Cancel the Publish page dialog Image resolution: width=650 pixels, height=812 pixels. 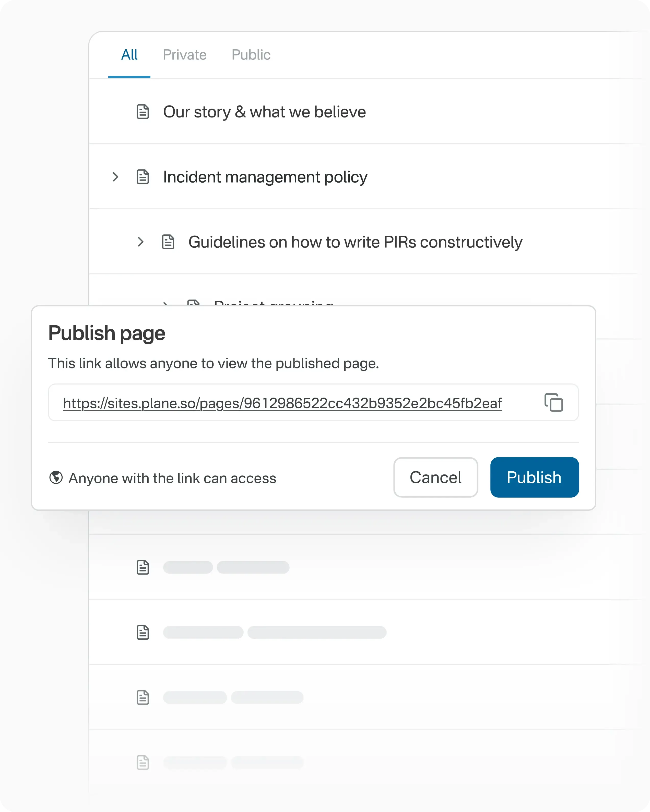point(436,477)
